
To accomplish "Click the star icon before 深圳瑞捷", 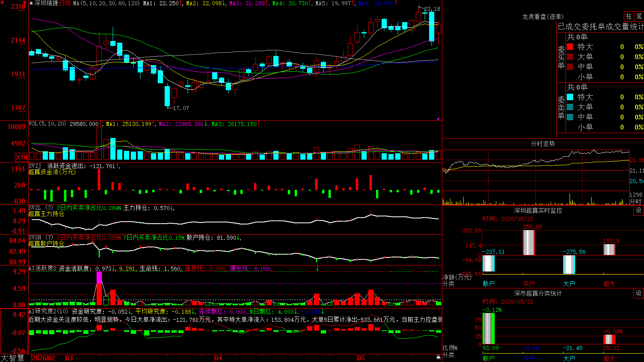I will [31, 3].
